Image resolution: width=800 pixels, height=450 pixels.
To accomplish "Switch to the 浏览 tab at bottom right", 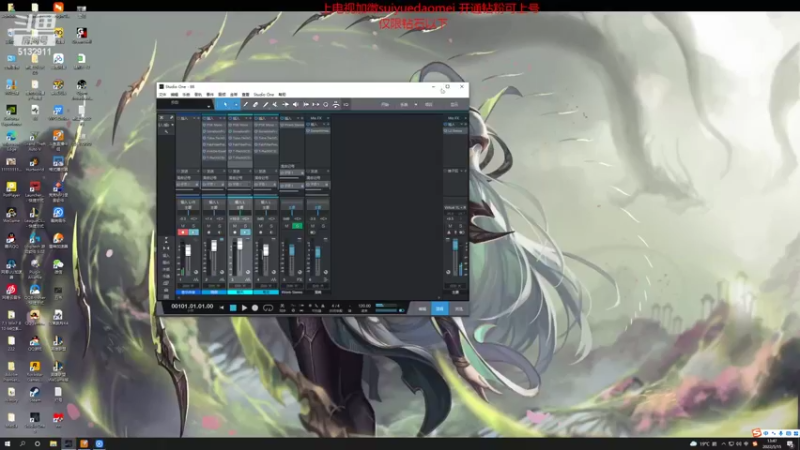I will [x=458, y=308].
